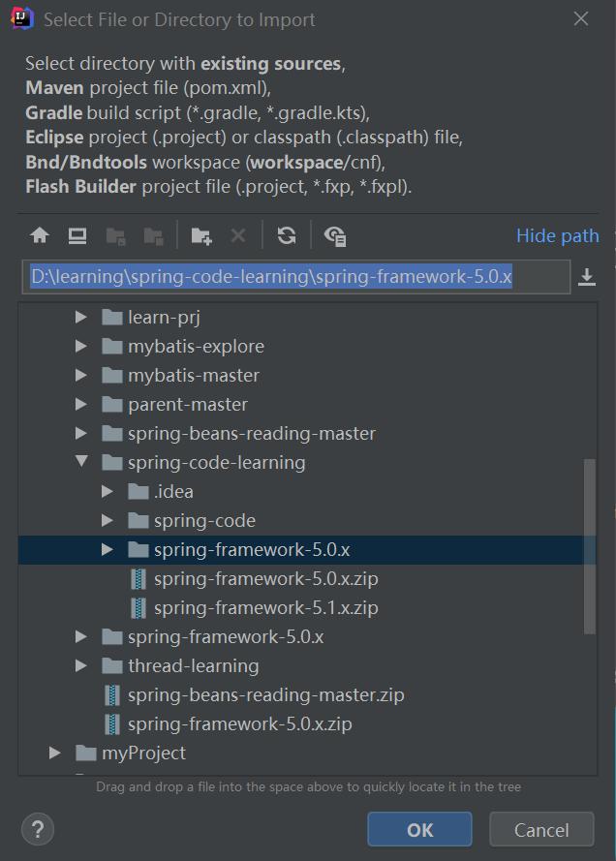Expand the mybatis-explore folder
616x861 pixels.
pyautogui.click(x=81, y=346)
